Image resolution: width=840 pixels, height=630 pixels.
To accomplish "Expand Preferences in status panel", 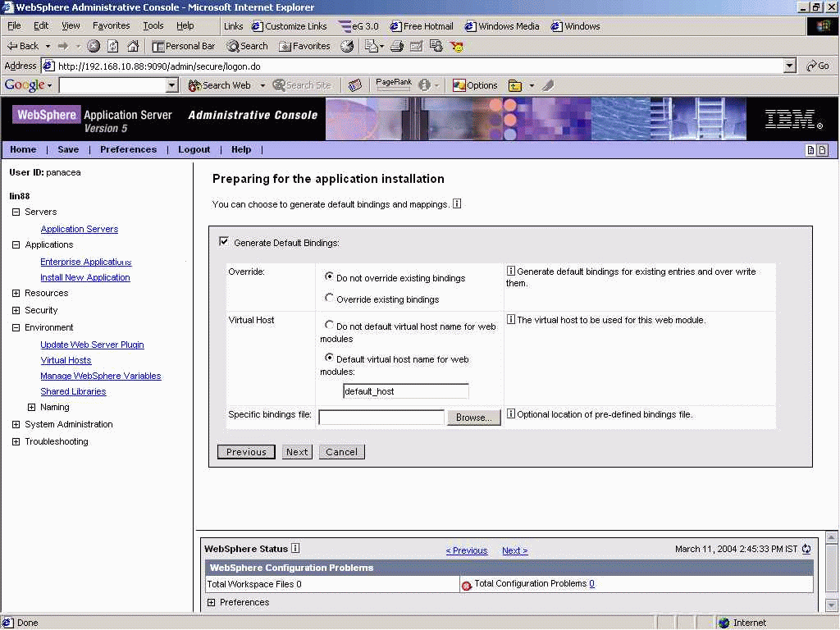I will pos(211,602).
